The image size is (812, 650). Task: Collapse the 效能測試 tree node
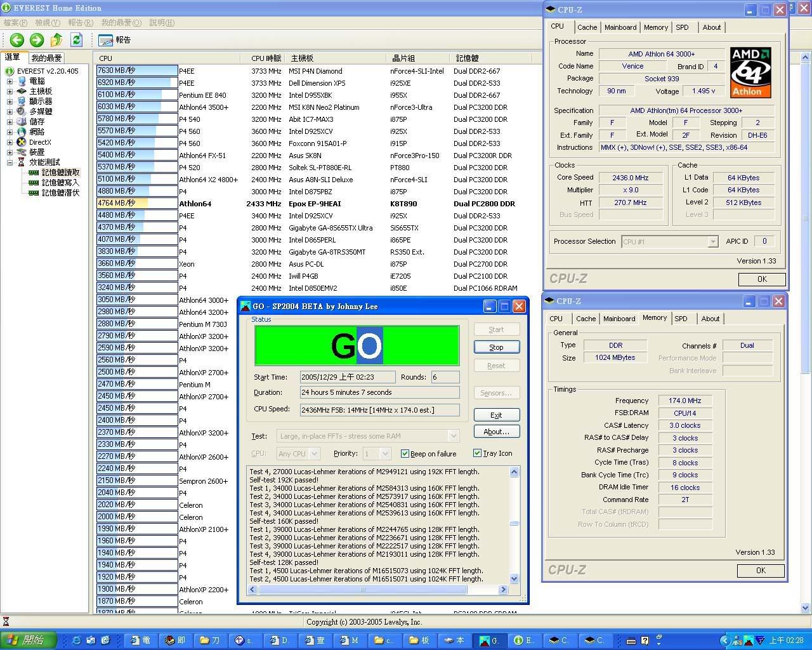point(10,162)
